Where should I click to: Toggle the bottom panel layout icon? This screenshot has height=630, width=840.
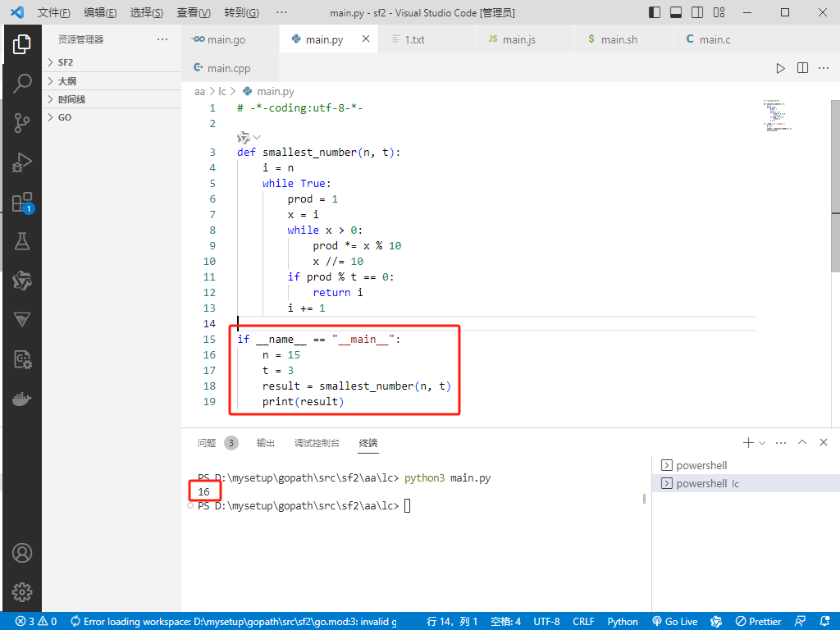click(x=676, y=12)
